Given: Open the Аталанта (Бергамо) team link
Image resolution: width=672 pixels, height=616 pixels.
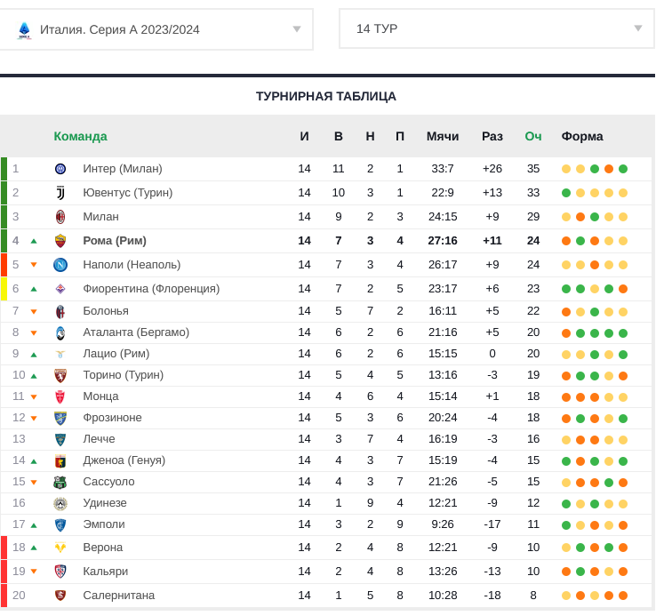Looking at the screenshot, I should pyautogui.click(x=136, y=332).
